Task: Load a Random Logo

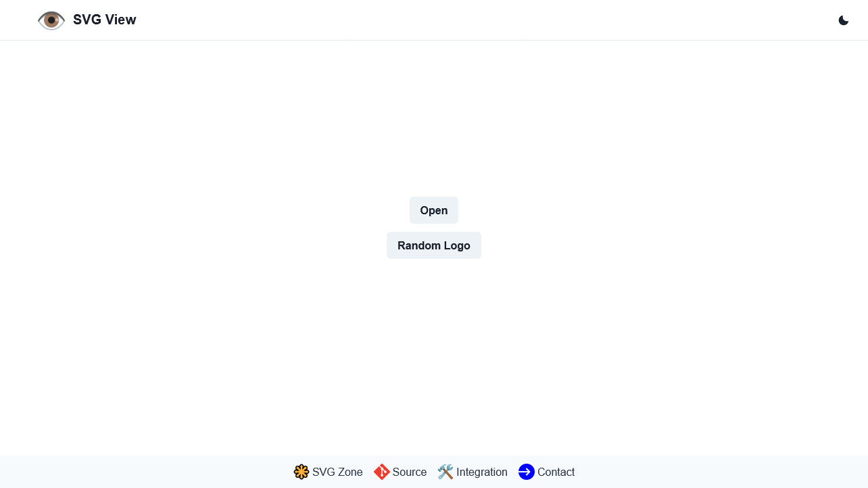Action: (434, 245)
